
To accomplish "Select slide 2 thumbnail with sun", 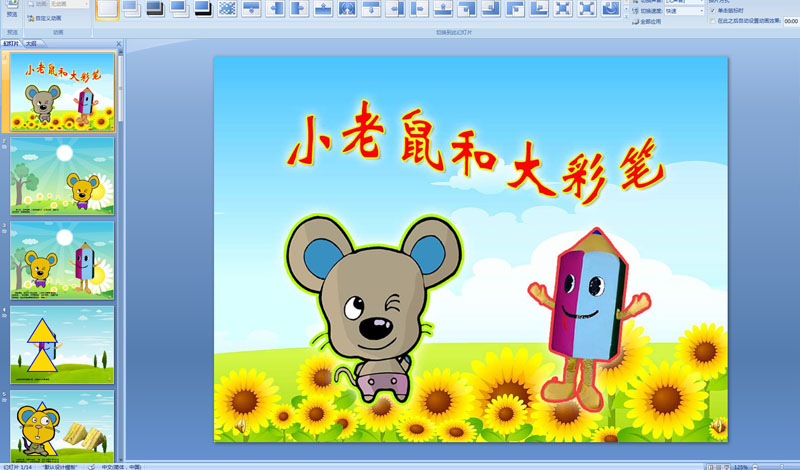I will point(62,176).
